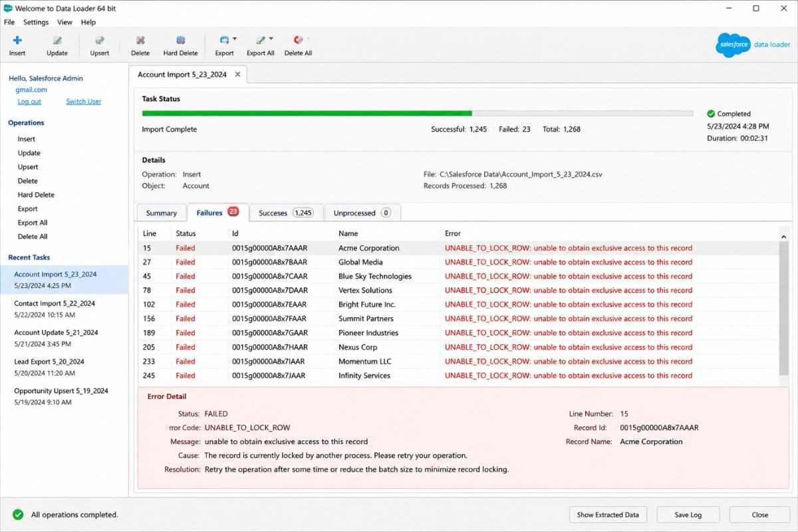Select Update in Operations sidebar
The image size is (798, 532).
(29, 153)
